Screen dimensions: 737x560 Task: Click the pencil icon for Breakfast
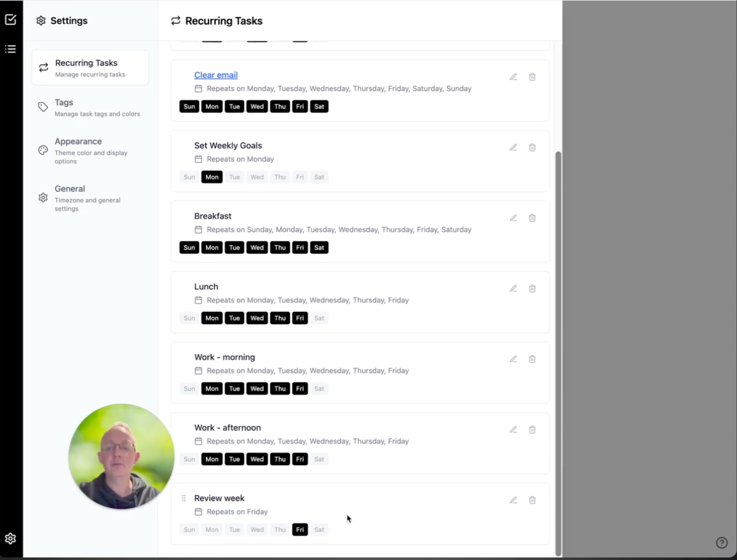[513, 218]
